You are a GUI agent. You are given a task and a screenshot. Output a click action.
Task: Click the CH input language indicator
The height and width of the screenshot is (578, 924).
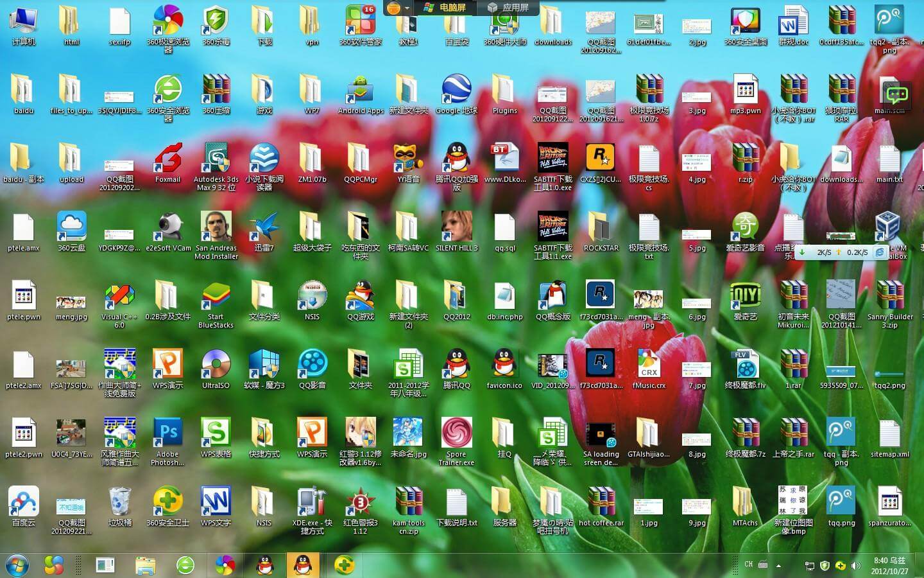748,565
